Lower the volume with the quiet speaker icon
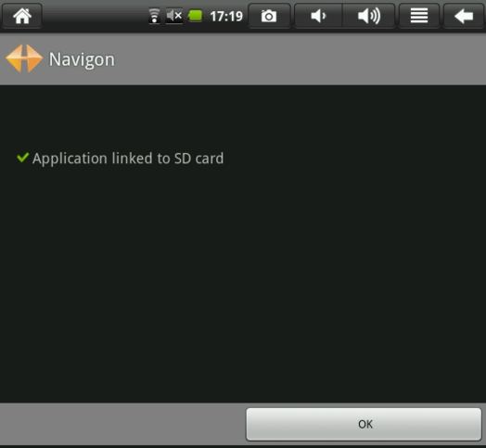Screen dimensions: 486x448 coord(318,16)
